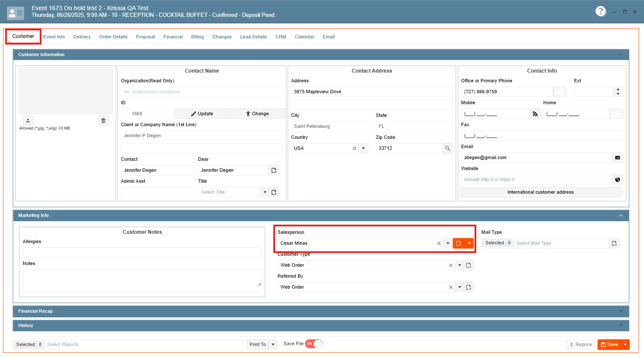Open the Title dropdown arrow
This screenshot has height=357, width=644.
tap(265, 192)
